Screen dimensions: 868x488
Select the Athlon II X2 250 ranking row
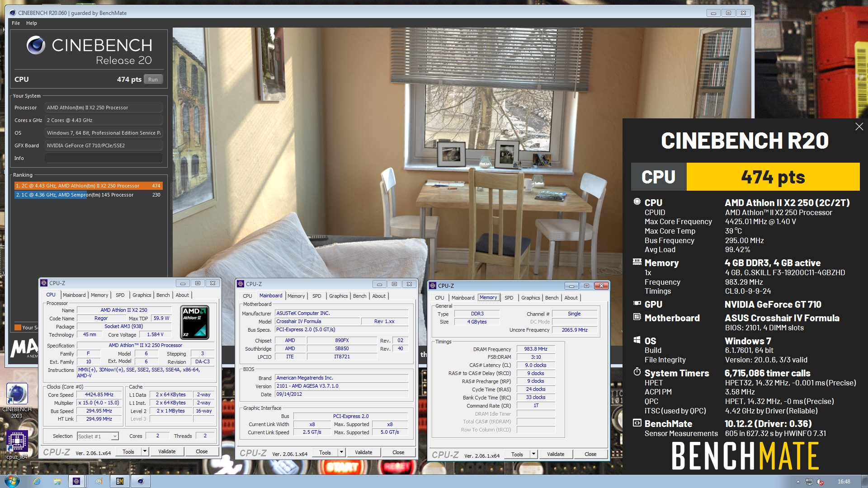pos(88,186)
